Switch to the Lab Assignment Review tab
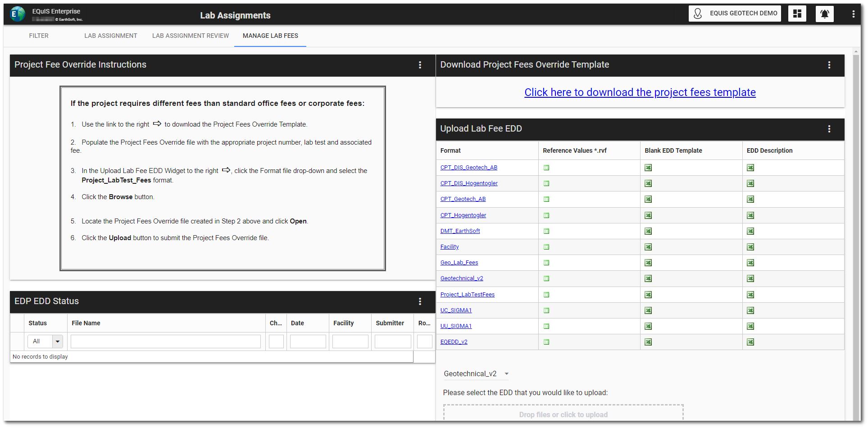Viewport: 868px width, 428px height. pos(190,36)
